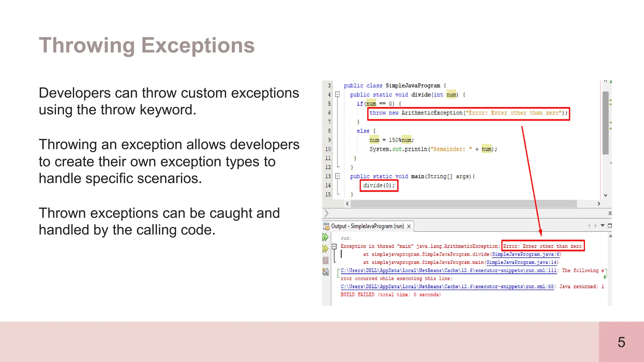
Task: Click the Output window icon on the tab
Action: coord(326,226)
